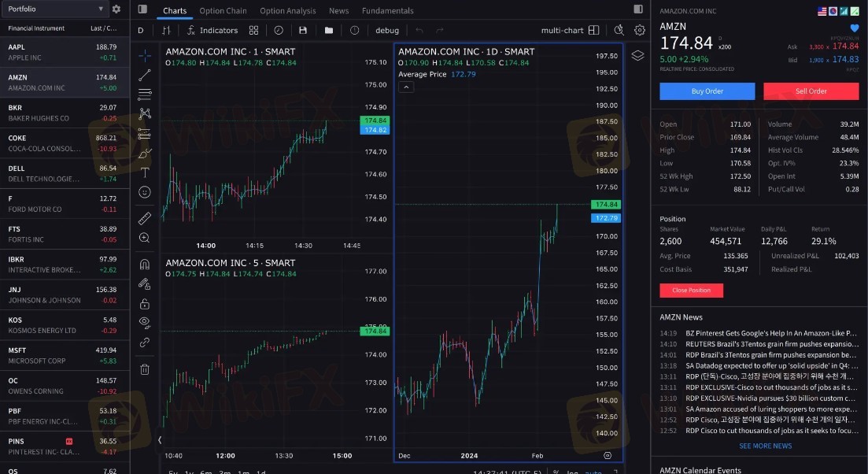Open the layers icon beside daily chart
Screen dimensions: 868x474
[x=637, y=55]
